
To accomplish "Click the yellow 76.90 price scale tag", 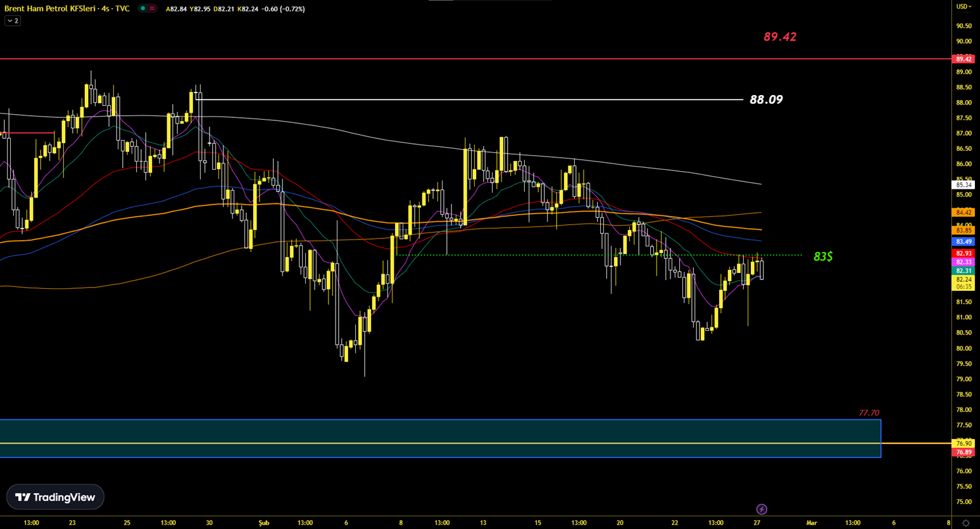I will pyautogui.click(x=964, y=443).
